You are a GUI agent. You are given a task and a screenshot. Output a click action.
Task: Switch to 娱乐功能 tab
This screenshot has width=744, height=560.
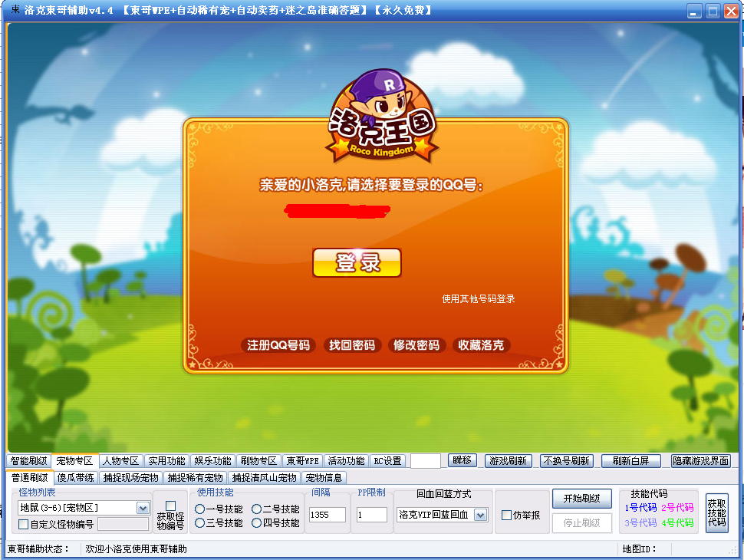(212, 461)
